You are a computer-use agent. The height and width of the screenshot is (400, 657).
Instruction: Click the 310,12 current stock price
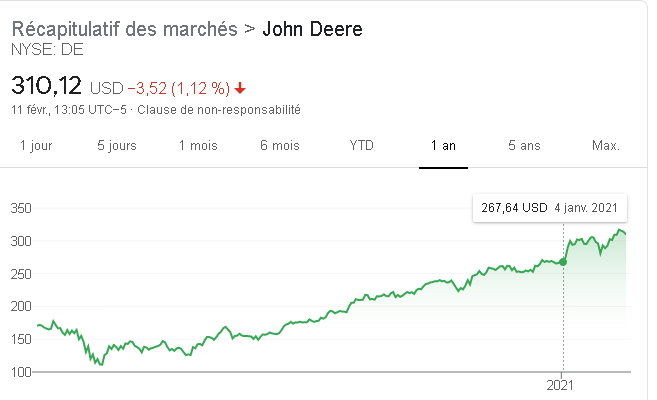coord(46,85)
